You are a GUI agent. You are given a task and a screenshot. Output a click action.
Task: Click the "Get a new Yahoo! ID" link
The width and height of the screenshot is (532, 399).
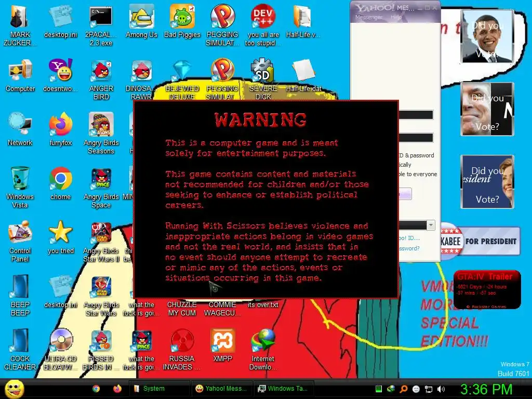tap(409, 238)
